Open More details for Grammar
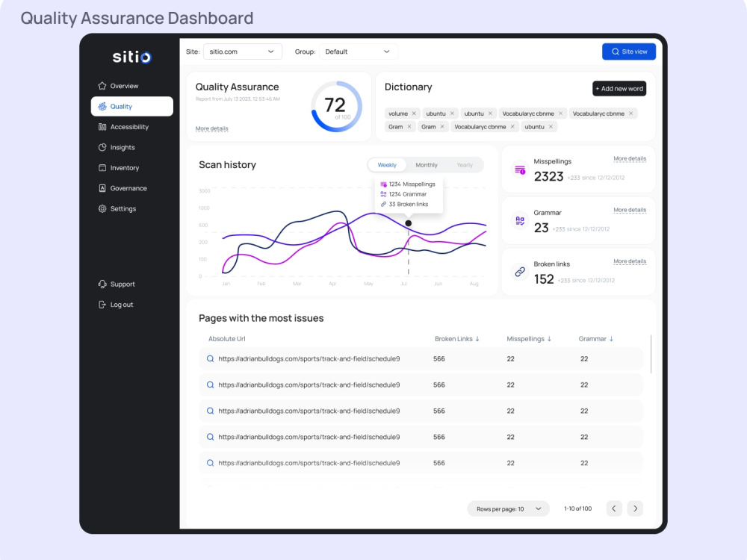The width and height of the screenshot is (747, 560). coord(629,210)
